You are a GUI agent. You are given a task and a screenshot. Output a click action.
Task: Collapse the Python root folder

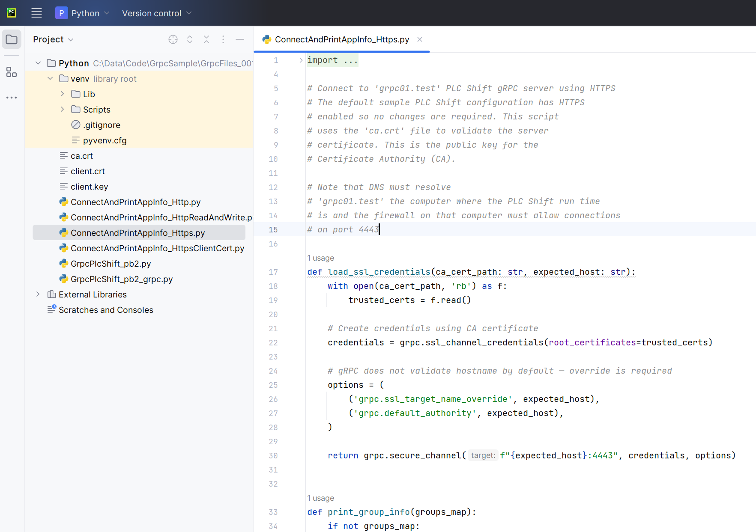tap(38, 63)
